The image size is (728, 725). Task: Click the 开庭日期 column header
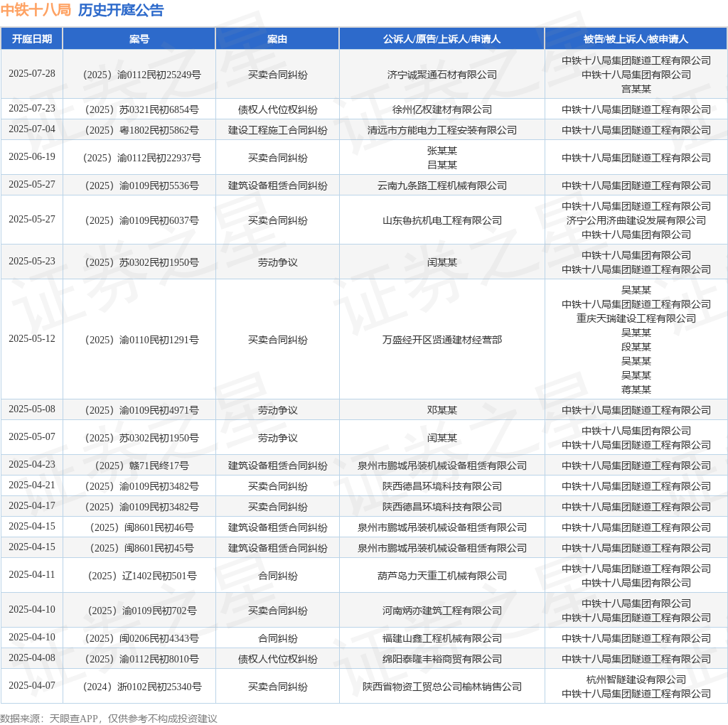point(31,39)
